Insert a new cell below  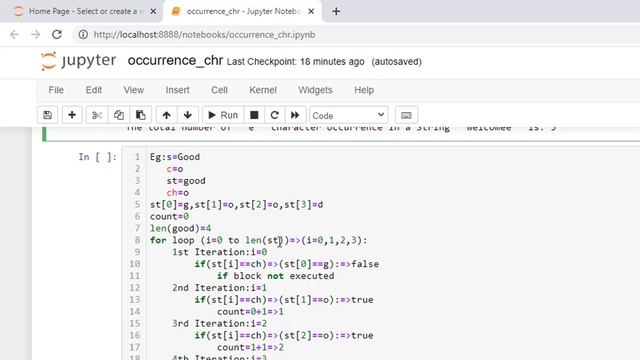point(72,115)
